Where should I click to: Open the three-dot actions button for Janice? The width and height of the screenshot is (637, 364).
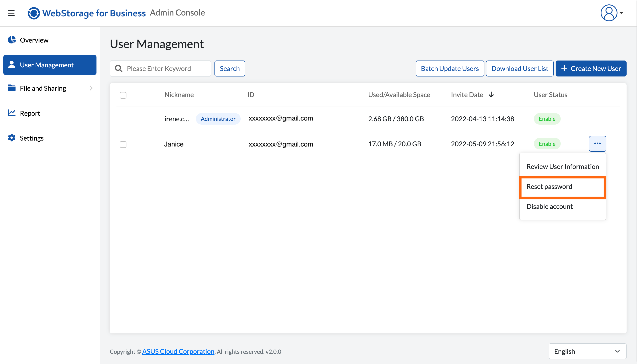(x=597, y=143)
